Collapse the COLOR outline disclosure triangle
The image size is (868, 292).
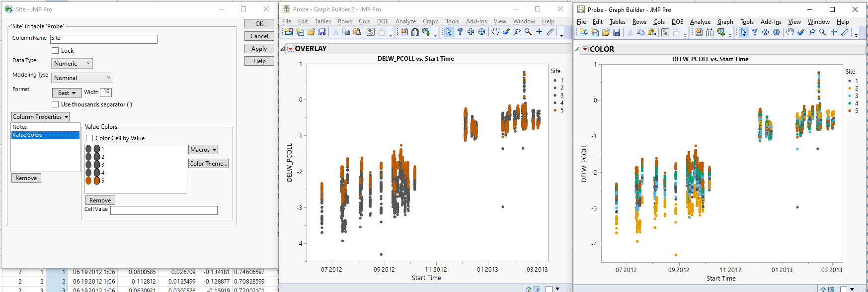[x=577, y=49]
